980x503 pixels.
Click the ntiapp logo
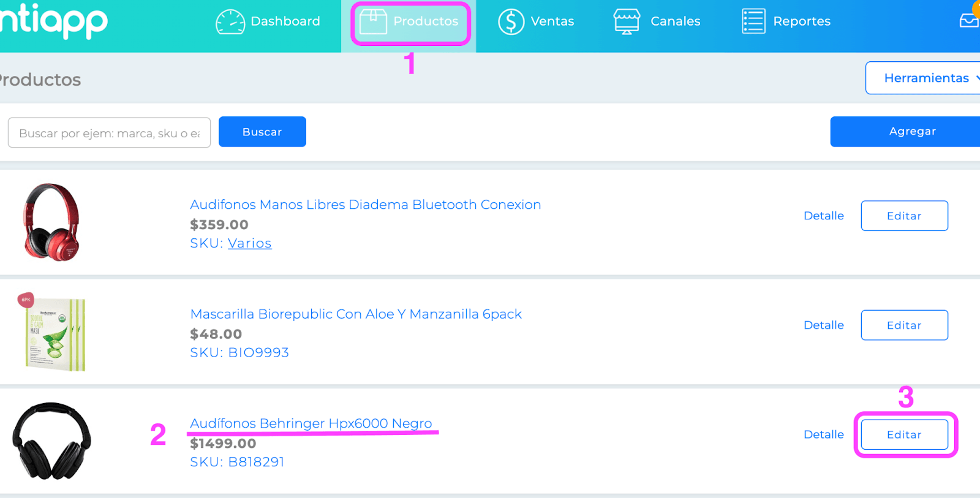(x=53, y=21)
